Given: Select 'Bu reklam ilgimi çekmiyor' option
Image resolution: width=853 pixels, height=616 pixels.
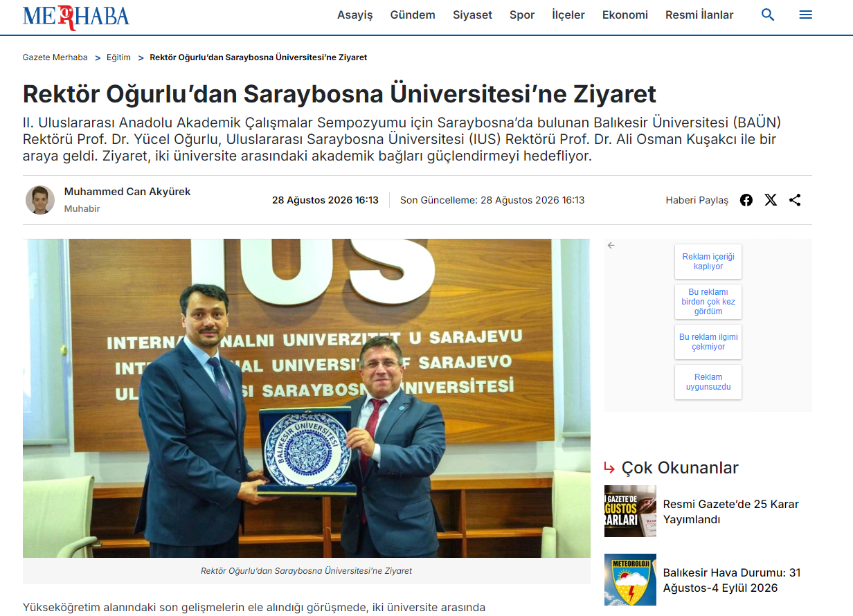Looking at the screenshot, I should pos(708,342).
